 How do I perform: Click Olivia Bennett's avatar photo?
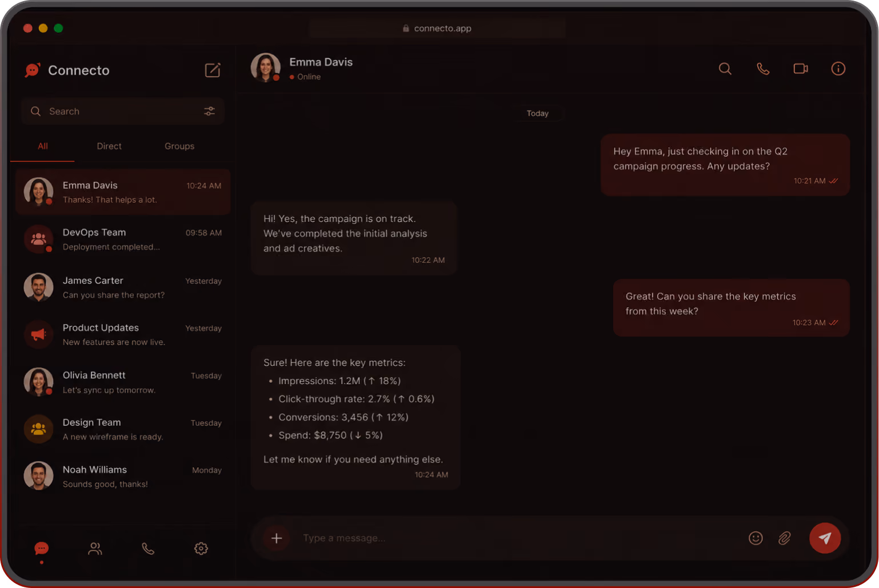click(38, 382)
